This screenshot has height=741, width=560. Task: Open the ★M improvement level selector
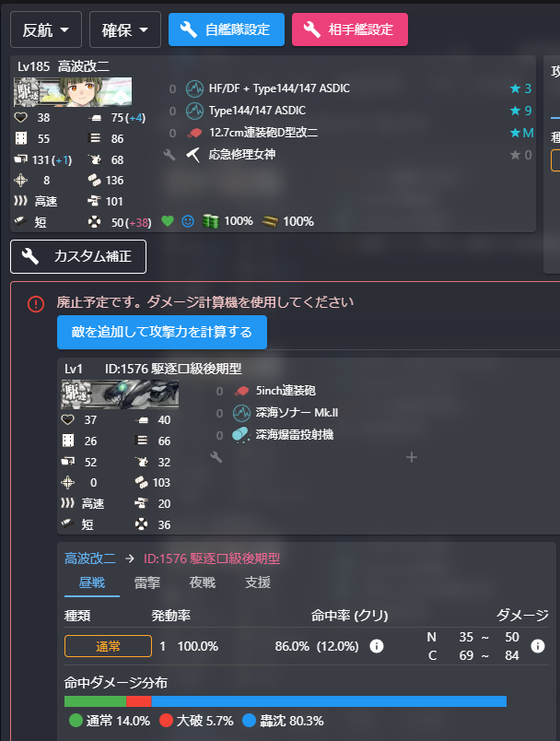(521, 133)
